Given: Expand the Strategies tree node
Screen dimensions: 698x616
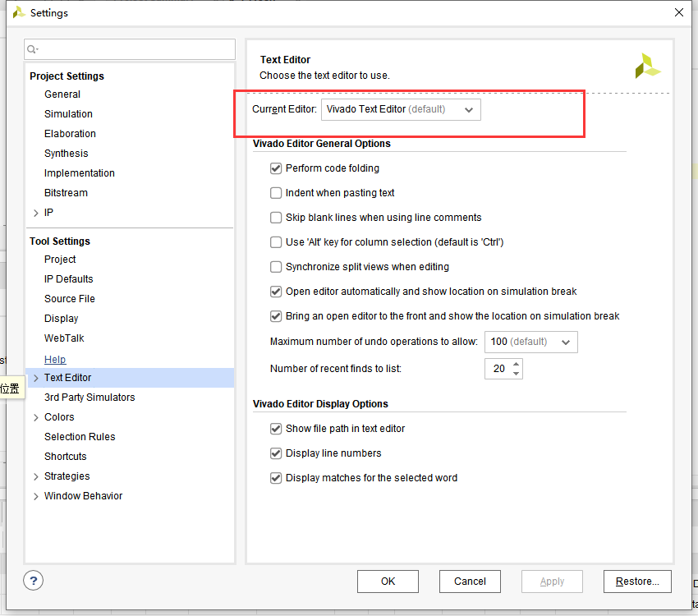Looking at the screenshot, I should [36, 476].
